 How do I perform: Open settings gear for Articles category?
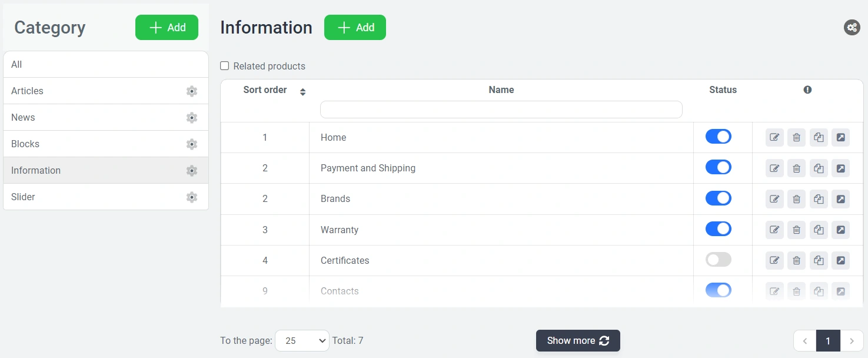191,91
